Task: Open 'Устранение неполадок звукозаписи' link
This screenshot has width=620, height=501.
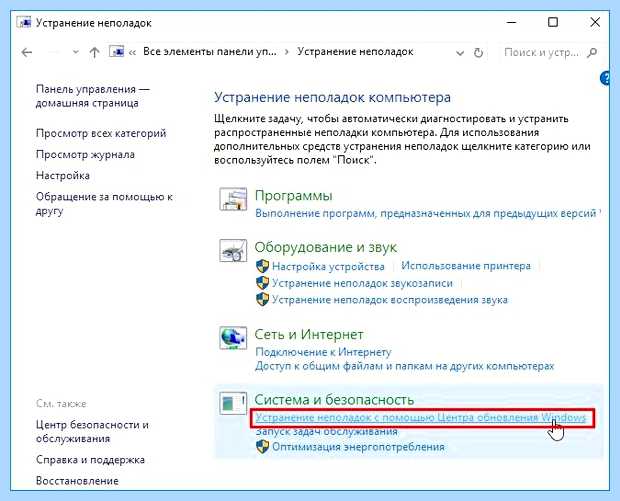Action: [x=362, y=283]
